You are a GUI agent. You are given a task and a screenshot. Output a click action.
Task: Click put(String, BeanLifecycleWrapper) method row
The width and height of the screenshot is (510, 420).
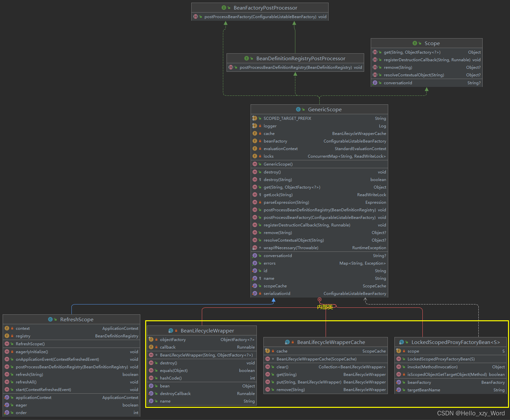click(326, 382)
